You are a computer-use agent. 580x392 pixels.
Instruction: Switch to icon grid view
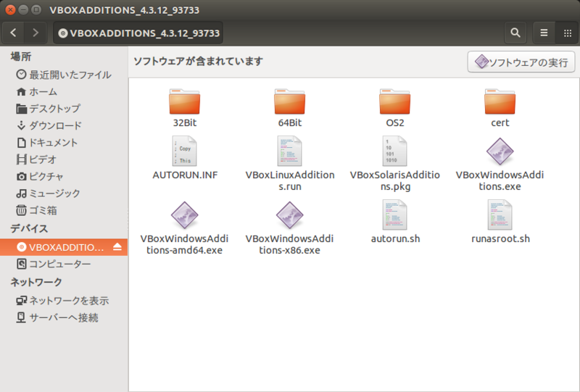pyautogui.click(x=568, y=33)
